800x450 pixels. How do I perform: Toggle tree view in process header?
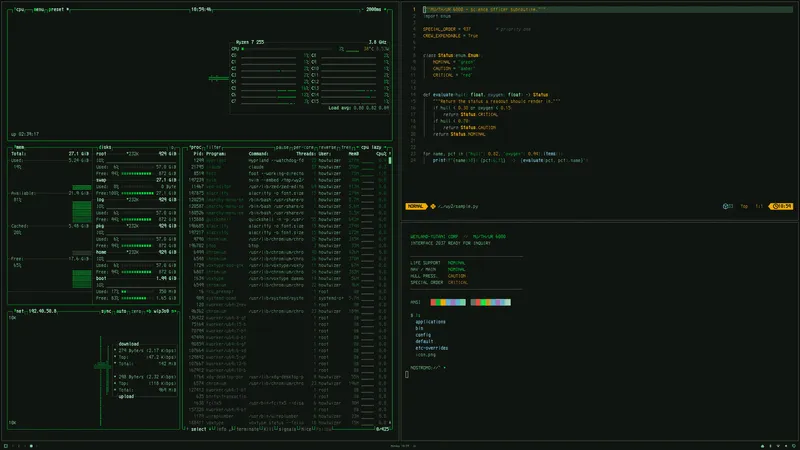click(346, 147)
